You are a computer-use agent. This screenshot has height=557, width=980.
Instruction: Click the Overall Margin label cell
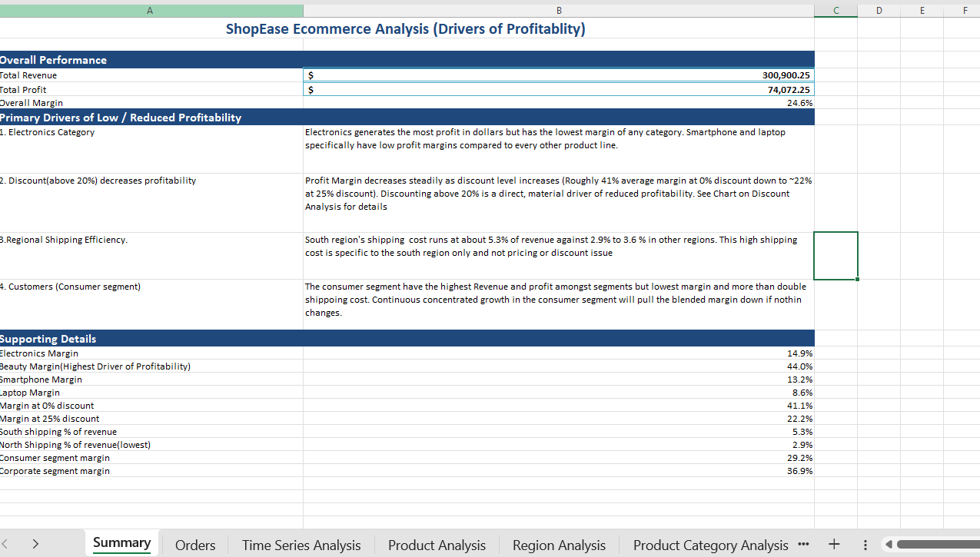tap(151, 102)
